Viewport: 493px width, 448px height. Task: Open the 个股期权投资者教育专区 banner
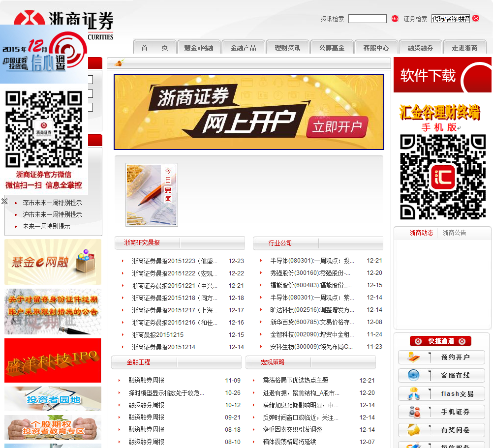tap(53, 427)
